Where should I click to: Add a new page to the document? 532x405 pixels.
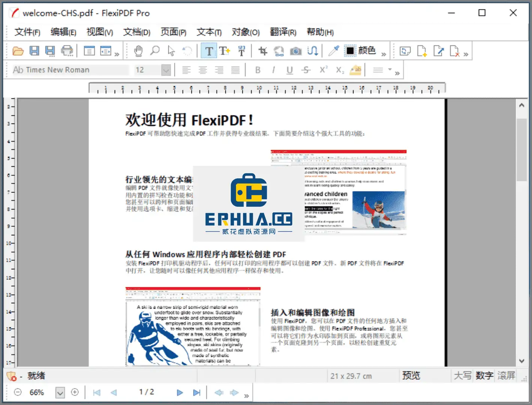[x=422, y=50]
